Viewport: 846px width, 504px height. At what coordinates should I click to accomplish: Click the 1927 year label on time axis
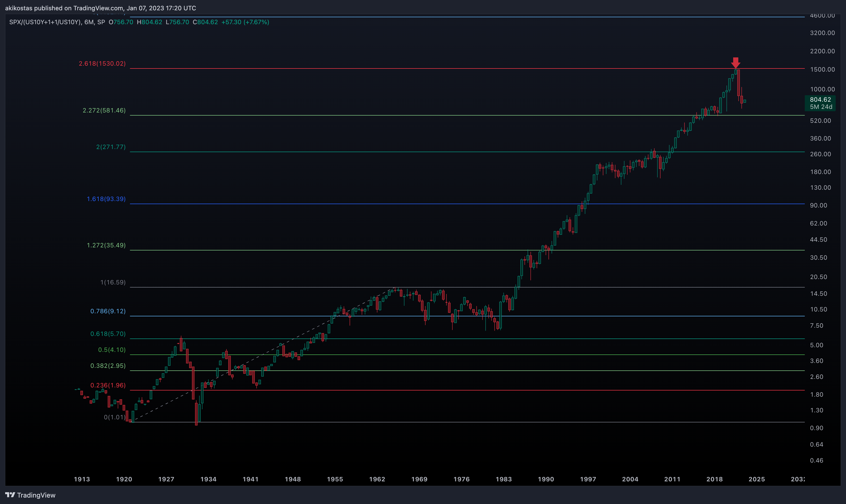166,479
